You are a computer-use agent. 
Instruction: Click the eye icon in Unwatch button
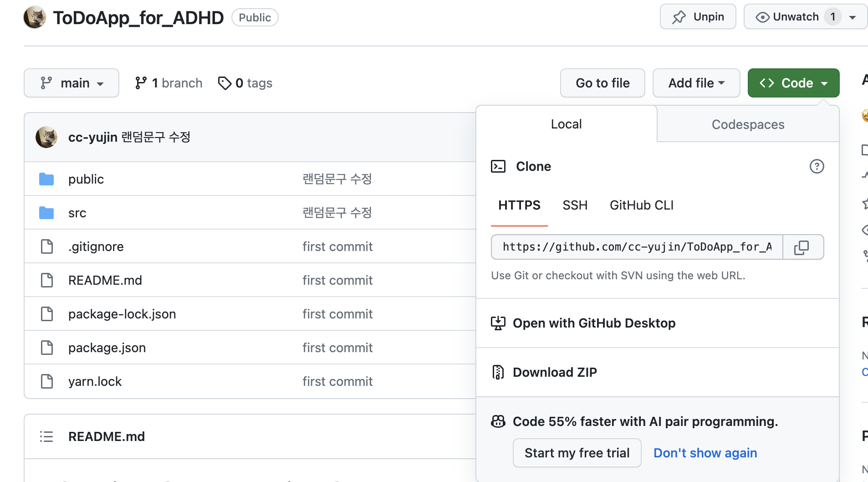pos(762,17)
